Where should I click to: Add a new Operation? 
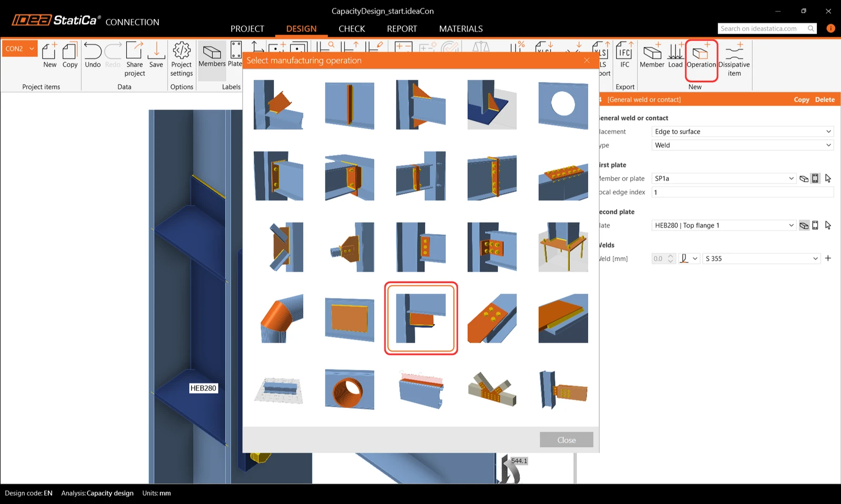point(701,55)
